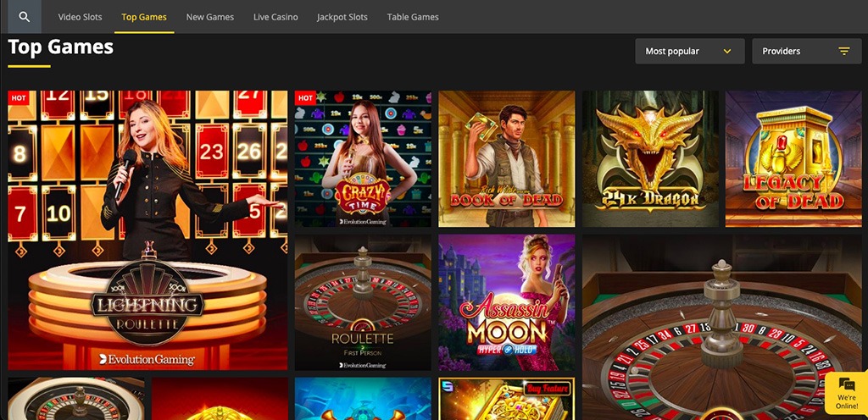Open Roulette First Person game tile
Viewport: 868px width, 420px height.
pos(363,302)
